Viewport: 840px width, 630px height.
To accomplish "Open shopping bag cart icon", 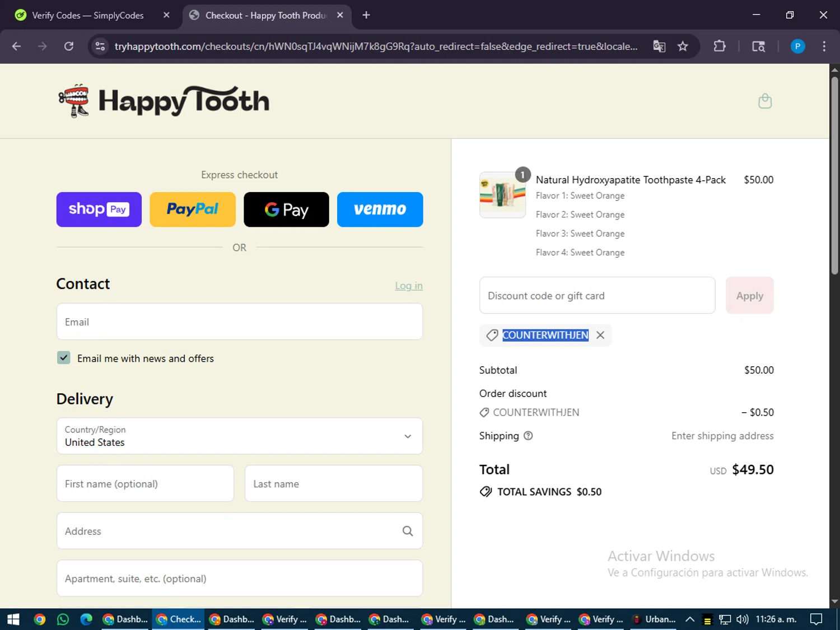I will 765,101.
